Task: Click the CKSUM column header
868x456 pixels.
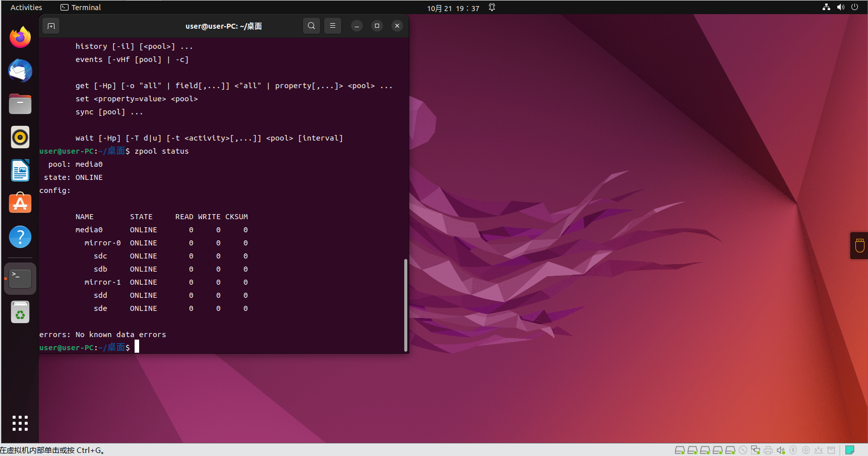Action: (236, 217)
